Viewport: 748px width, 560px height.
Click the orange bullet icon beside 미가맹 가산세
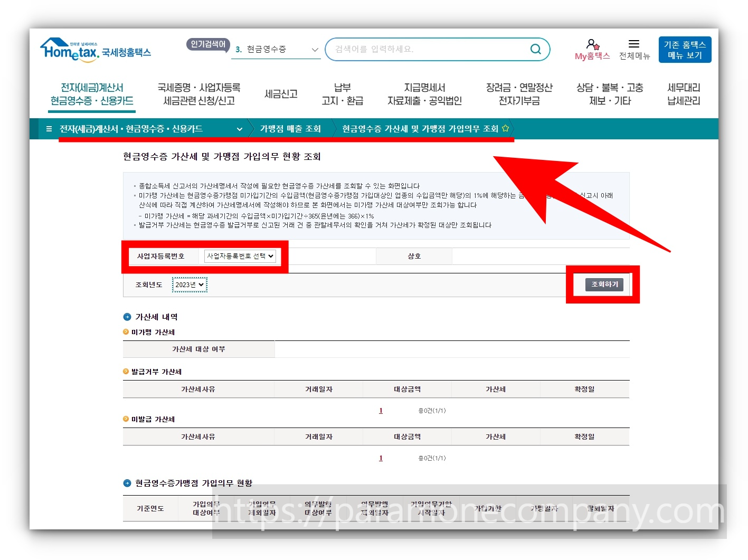(127, 332)
